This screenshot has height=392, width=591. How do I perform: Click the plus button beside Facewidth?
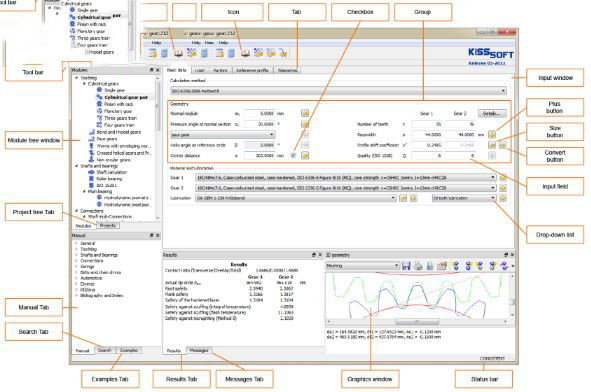point(492,135)
